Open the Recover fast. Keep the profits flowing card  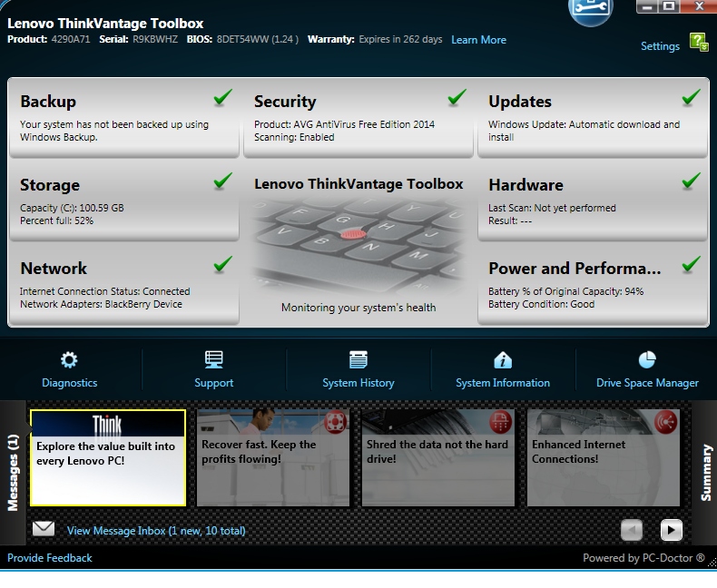pyautogui.click(x=273, y=457)
